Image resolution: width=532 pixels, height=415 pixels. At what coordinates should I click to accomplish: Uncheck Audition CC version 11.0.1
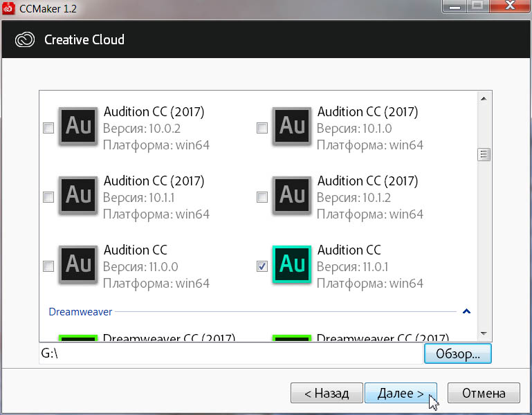[262, 266]
